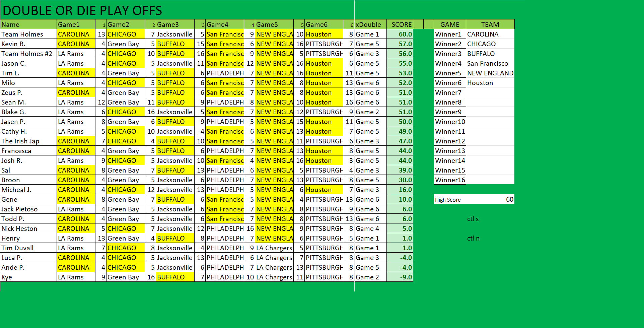The width and height of the screenshot is (644, 328).
Task: Select the Sean M. name cell
Action: [28, 102]
